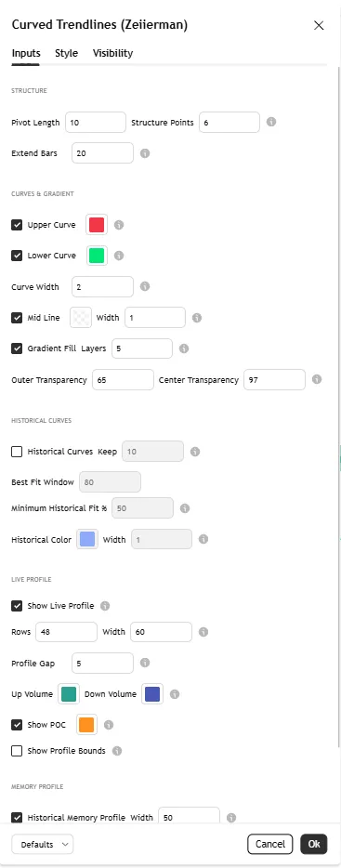Toggle the Gradient Fill checkbox

pyautogui.click(x=17, y=349)
